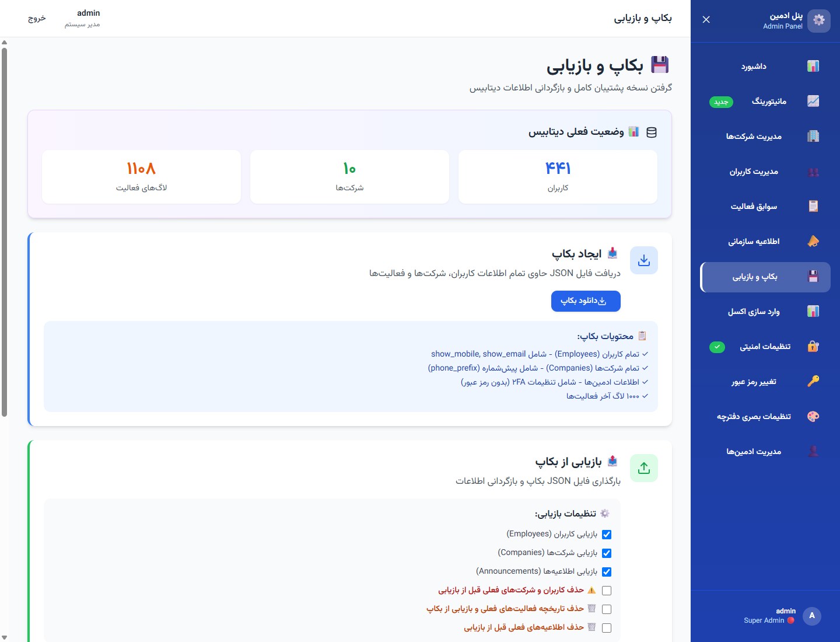Click the company management building icon
The image size is (840, 642).
(813, 137)
